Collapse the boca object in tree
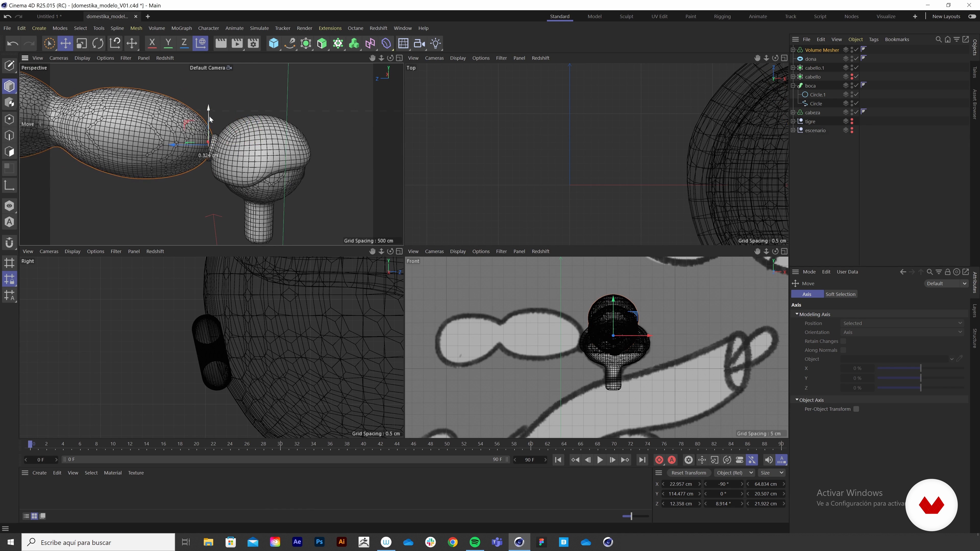Image resolution: width=980 pixels, height=551 pixels. point(793,85)
